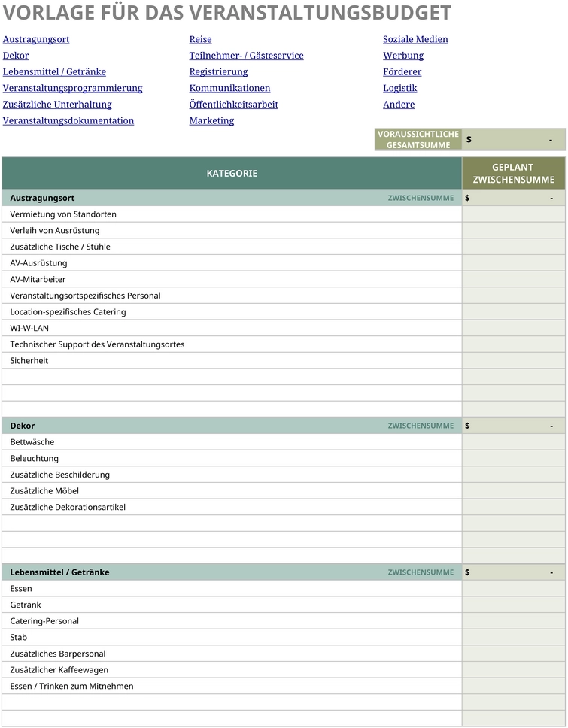Select the Catering-Personal row
The height and width of the screenshot is (728, 568).
pyautogui.click(x=232, y=620)
